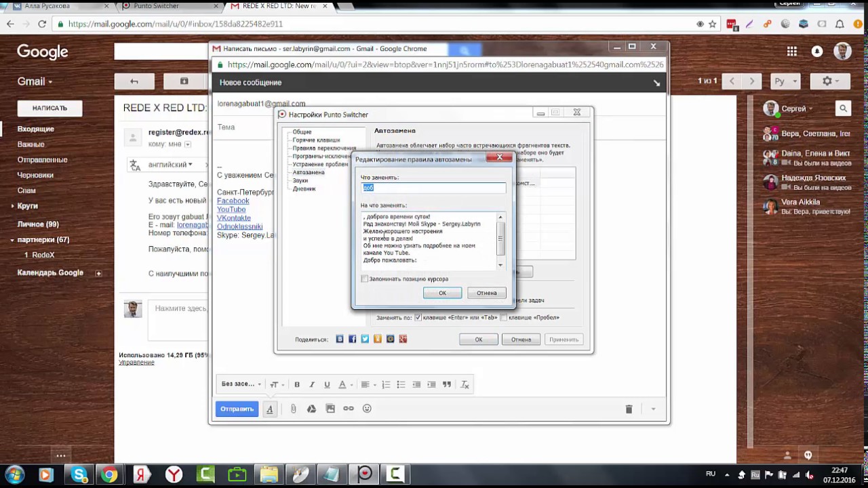Open the text color dropdown

tap(344, 384)
